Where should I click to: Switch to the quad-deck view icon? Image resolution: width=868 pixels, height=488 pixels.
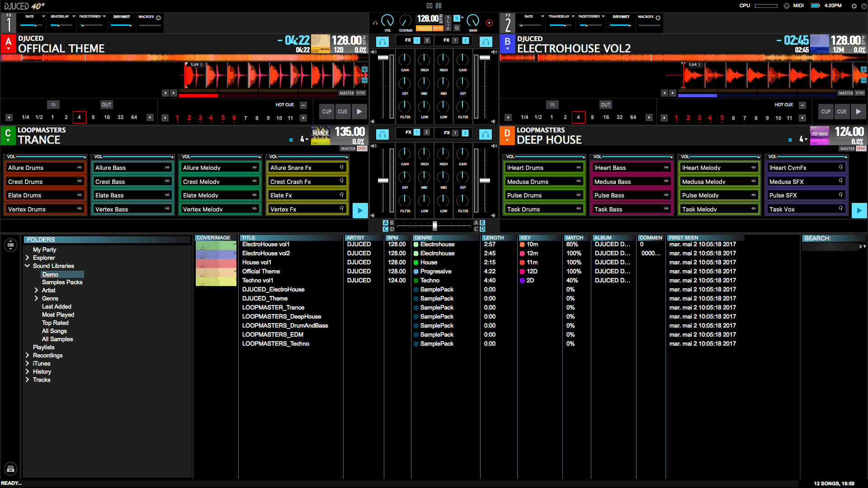pos(439,5)
